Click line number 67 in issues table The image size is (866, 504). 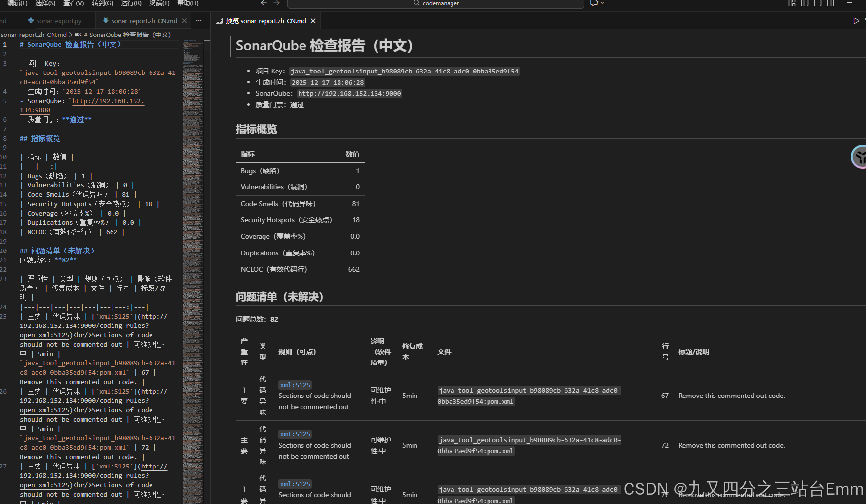(x=665, y=396)
